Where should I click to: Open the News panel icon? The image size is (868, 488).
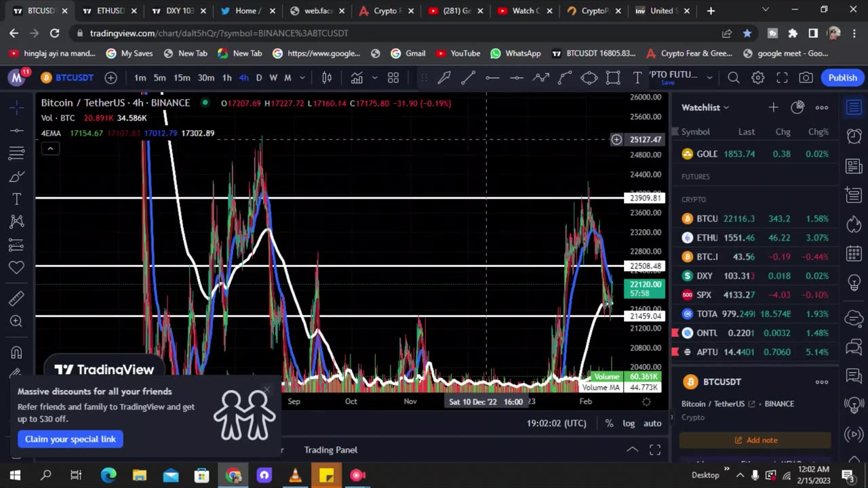point(854,166)
